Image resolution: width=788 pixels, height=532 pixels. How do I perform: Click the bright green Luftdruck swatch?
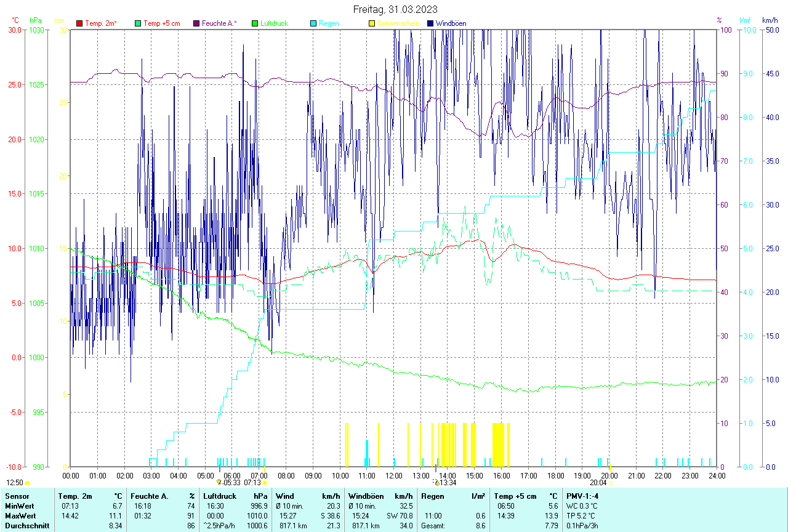(255, 23)
